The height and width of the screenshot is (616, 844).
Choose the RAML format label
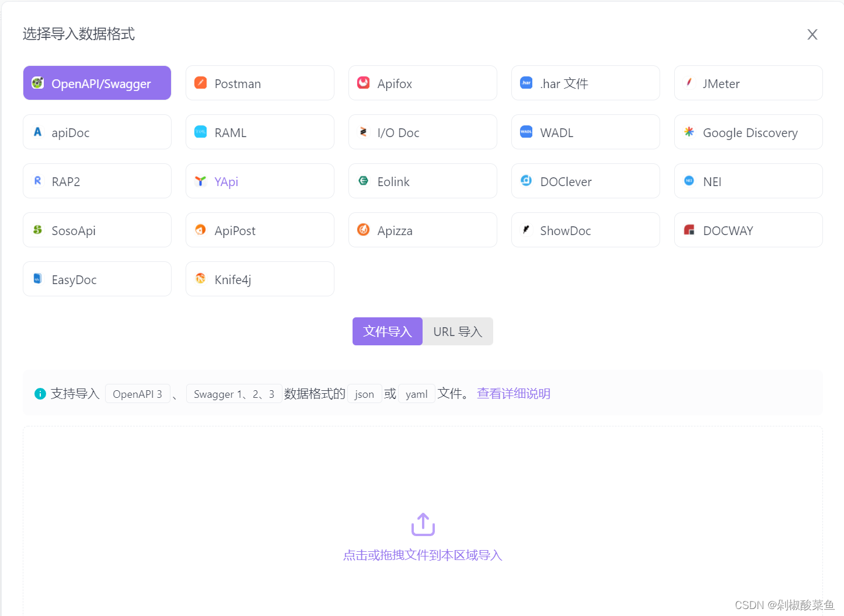[x=231, y=132]
